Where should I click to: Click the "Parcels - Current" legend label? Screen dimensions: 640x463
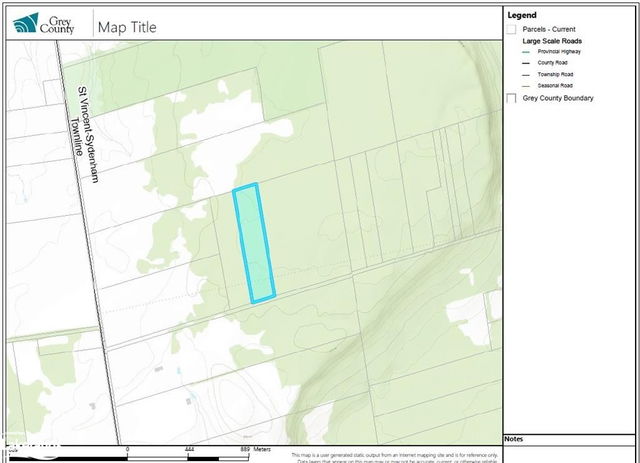(x=549, y=29)
